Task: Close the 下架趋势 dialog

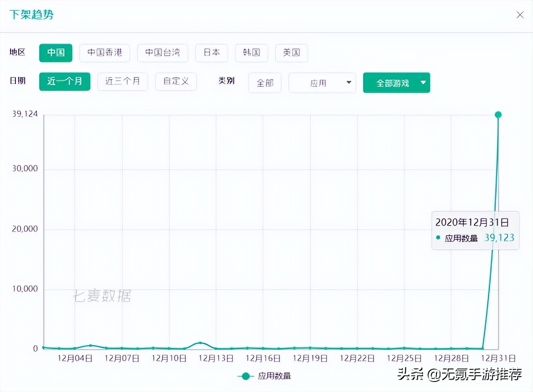Action: click(x=520, y=15)
